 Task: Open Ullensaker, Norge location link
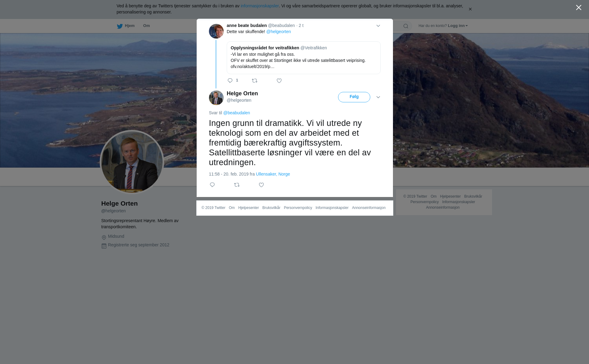click(x=273, y=174)
